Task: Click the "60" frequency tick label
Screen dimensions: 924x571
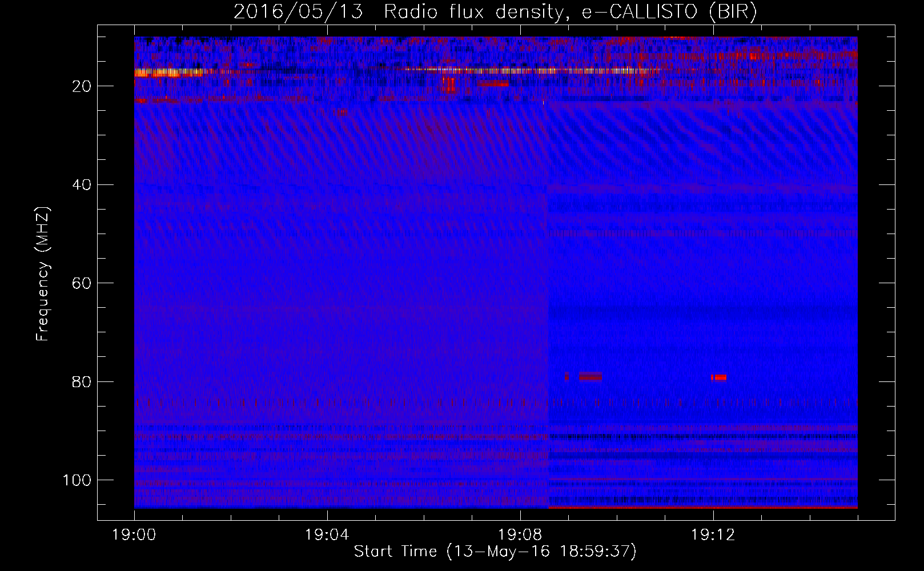Action: coord(82,283)
